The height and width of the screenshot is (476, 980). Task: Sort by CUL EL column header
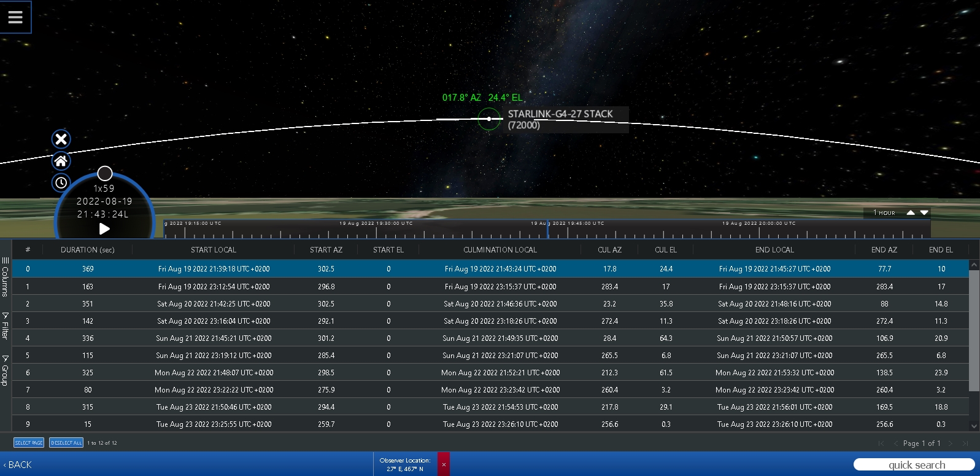(666, 250)
